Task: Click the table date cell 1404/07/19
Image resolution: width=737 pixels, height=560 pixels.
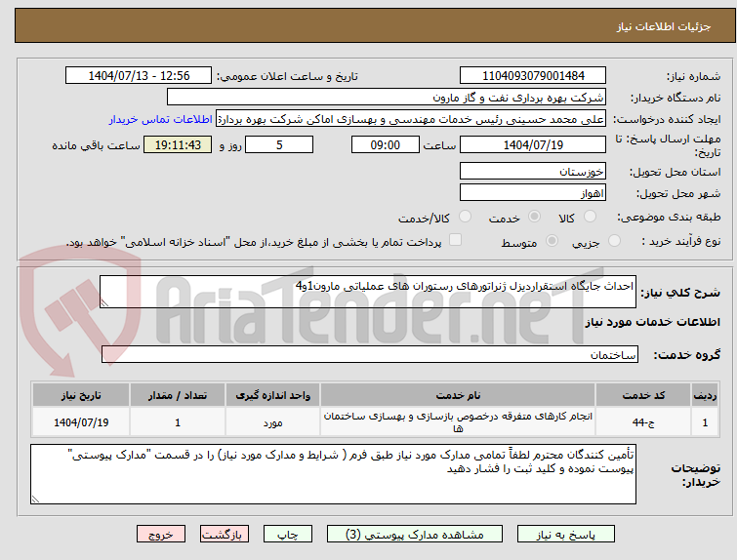Action: point(81,422)
